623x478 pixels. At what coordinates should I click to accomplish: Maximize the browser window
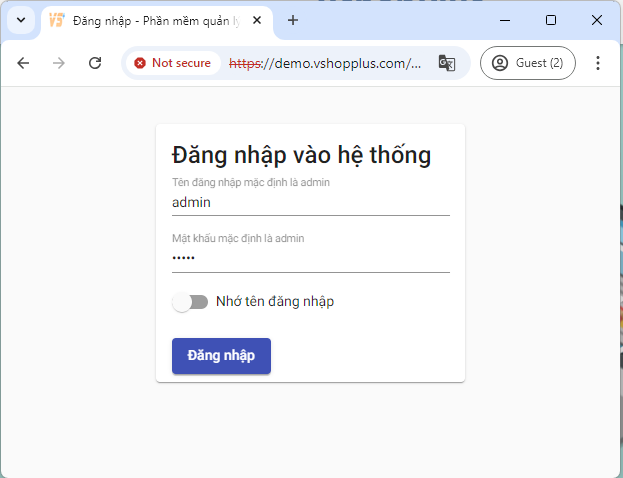pos(551,20)
